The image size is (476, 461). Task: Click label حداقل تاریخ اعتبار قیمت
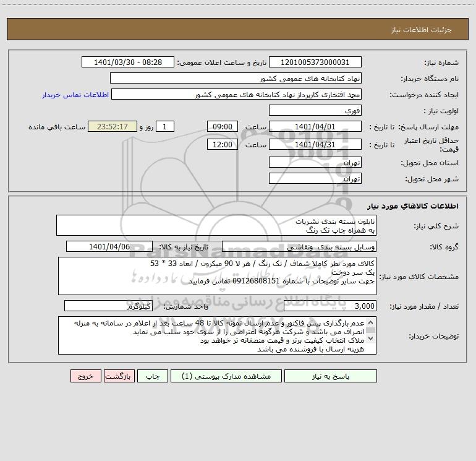(431, 145)
